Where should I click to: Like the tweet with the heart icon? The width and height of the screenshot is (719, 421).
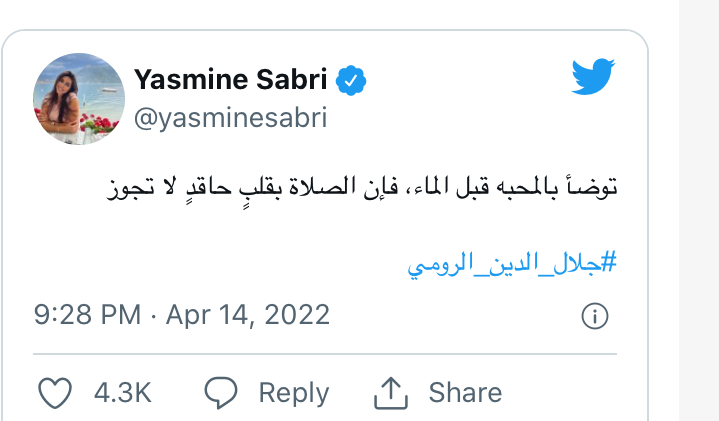[54, 393]
